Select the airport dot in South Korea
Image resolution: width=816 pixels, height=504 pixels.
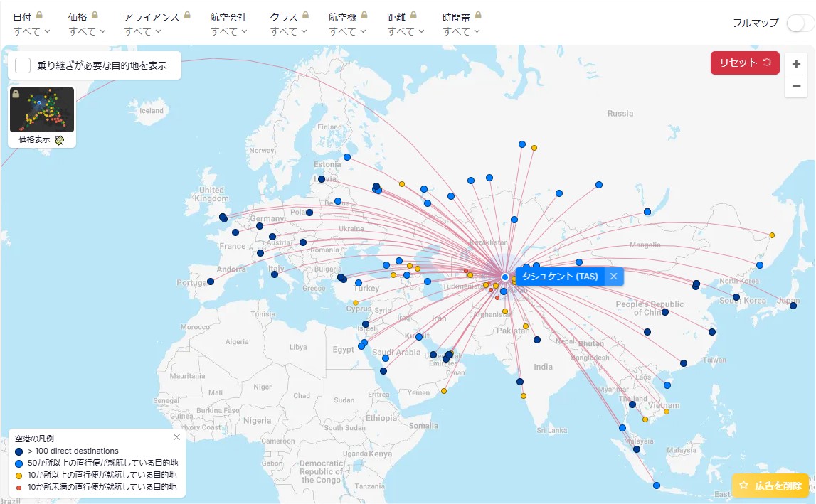(x=736, y=298)
